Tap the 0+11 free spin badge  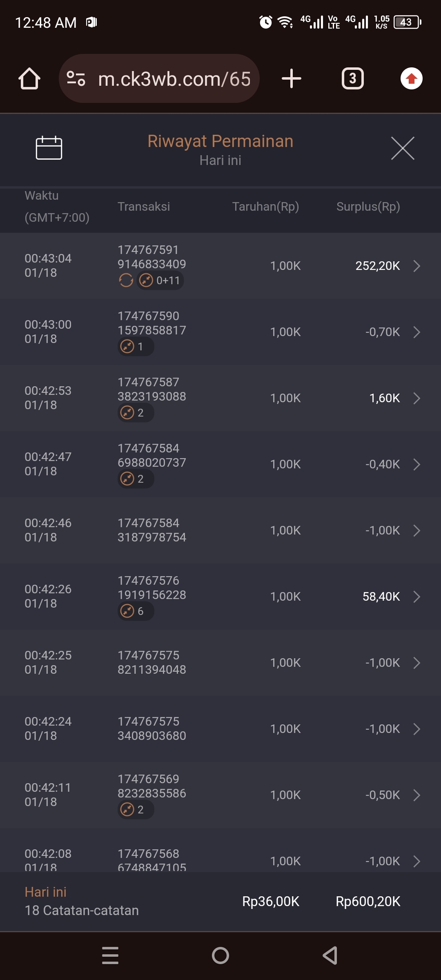coord(160,281)
